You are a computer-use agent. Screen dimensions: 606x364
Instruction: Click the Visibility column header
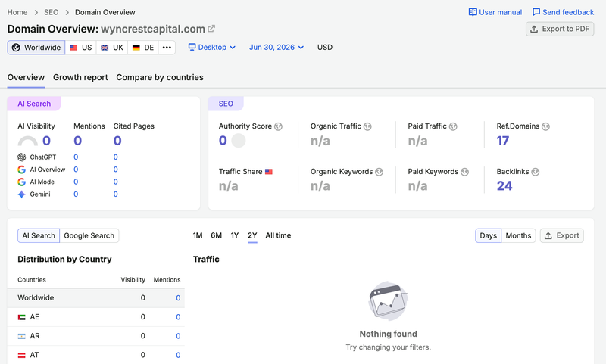tap(133, 280)
